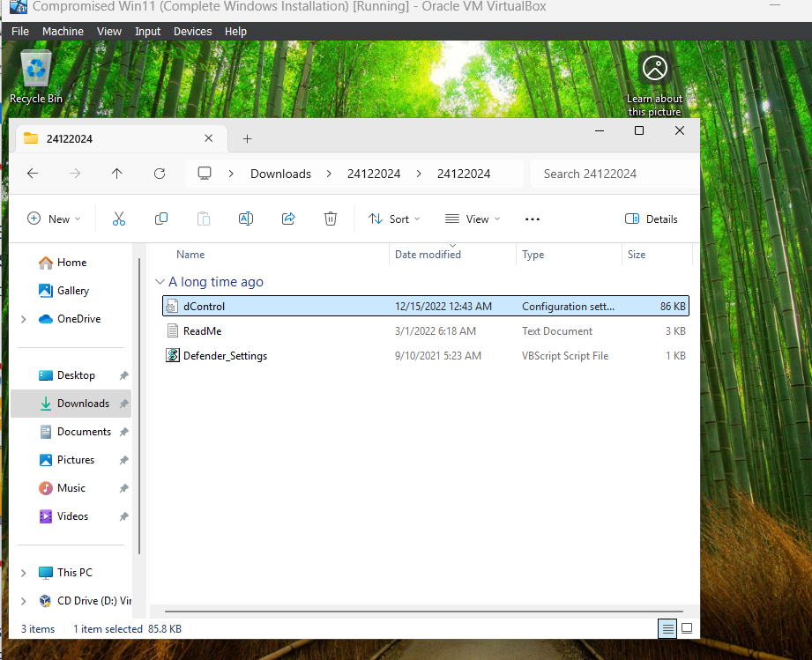The width and height of the screenshot is (812, 660).
Task: Select the ReadMe text document row
Action: [x=426, y=330]
